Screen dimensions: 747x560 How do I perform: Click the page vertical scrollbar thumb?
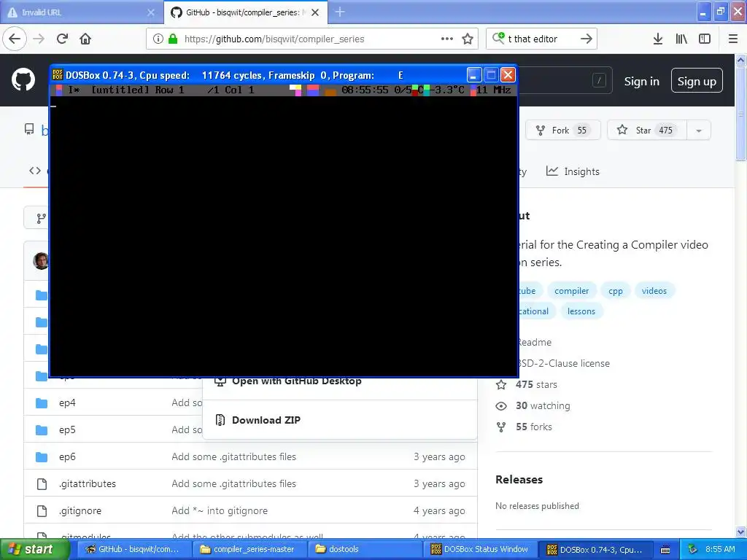pyautogui.click(x=740, y=113)
